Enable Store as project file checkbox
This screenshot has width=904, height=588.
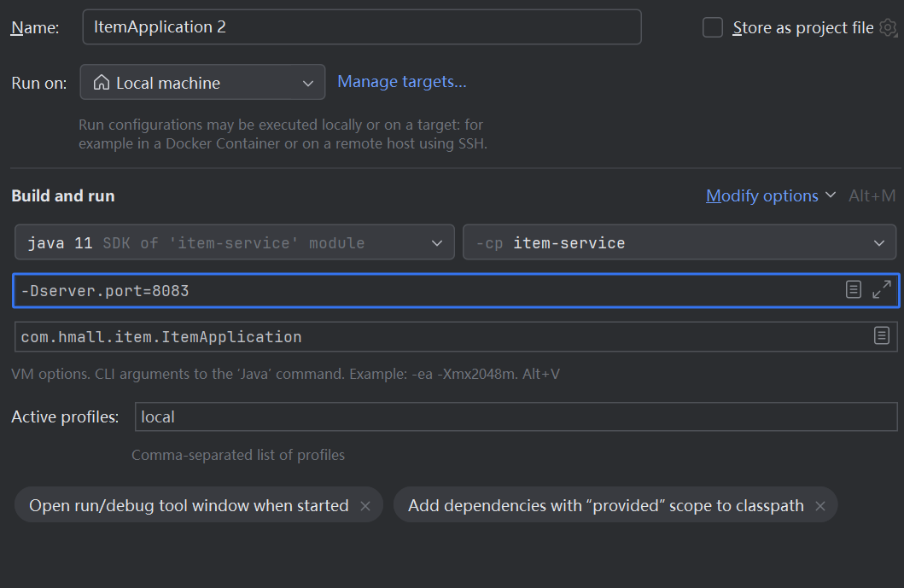712,28
